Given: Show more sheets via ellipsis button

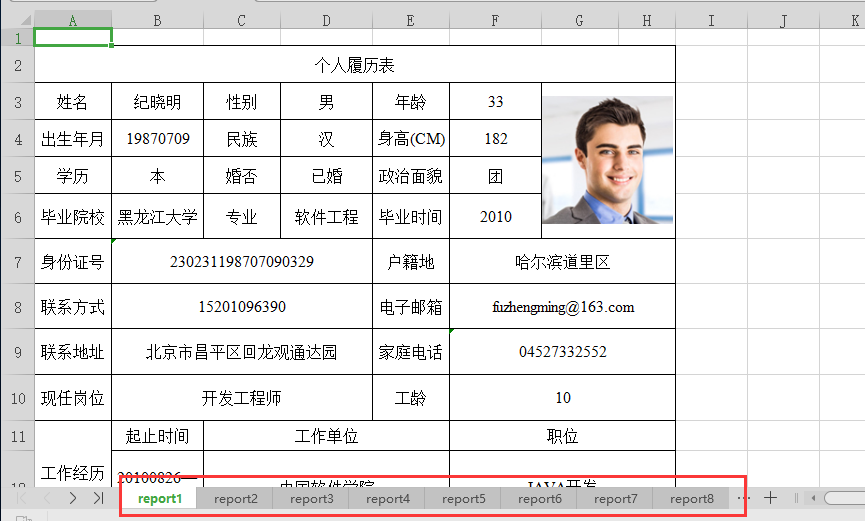Looking at the screenshot, I should coord(743,497).
